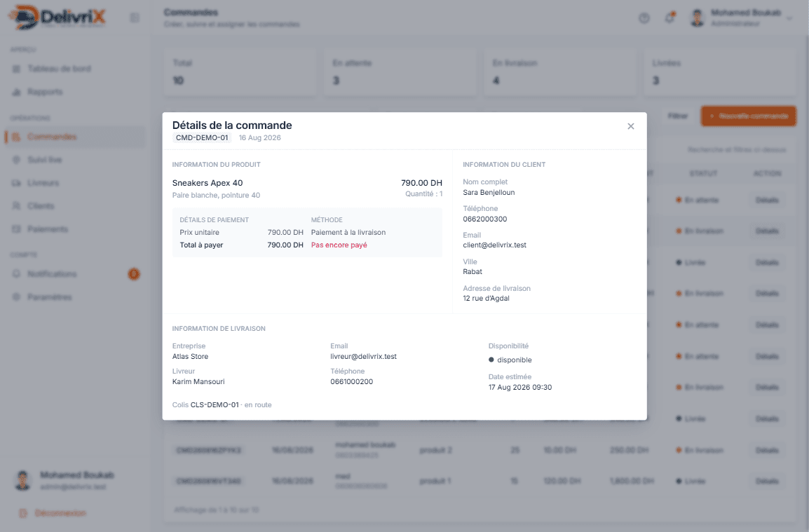The image size is (809, 532).
Task: Click the client phone 0662000300
Action: pyautogui.click(x=485, y=219)
